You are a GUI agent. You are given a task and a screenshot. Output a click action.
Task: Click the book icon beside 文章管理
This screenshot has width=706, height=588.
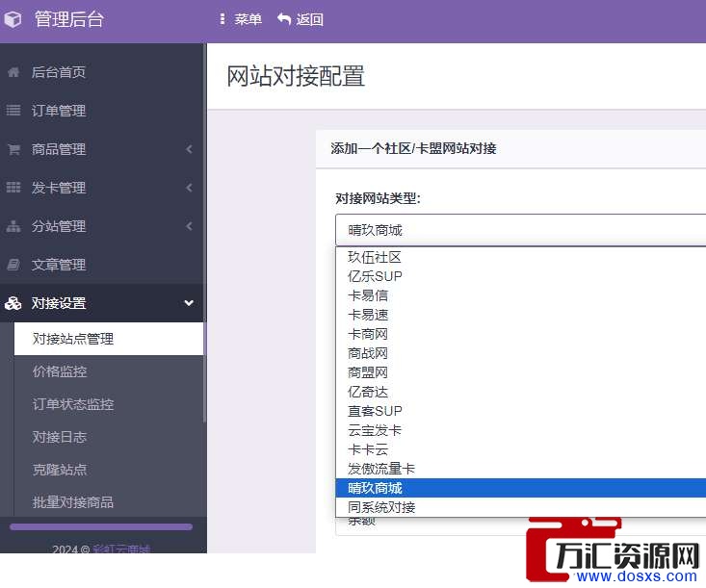coord(13,265)
